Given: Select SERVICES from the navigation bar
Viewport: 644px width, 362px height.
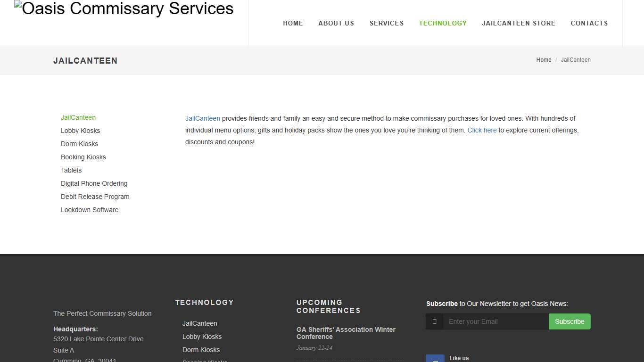Looking at the screenshot, I should coord(387,23).
